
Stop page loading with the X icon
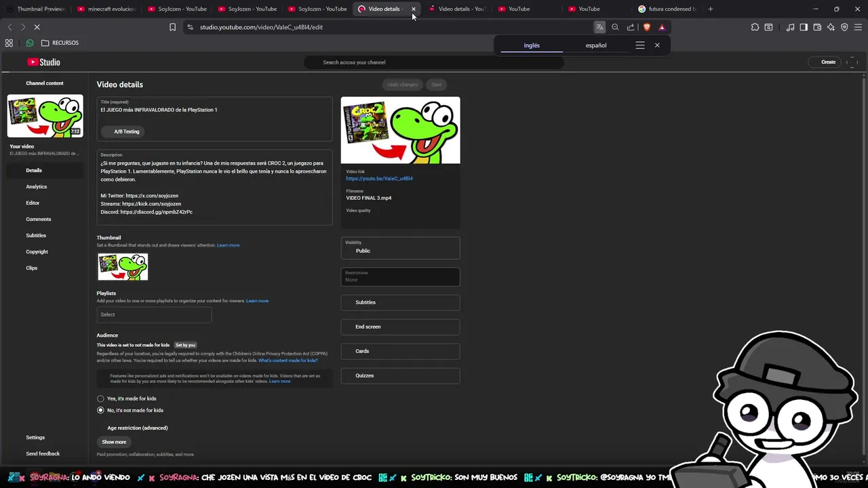(37, 27)
